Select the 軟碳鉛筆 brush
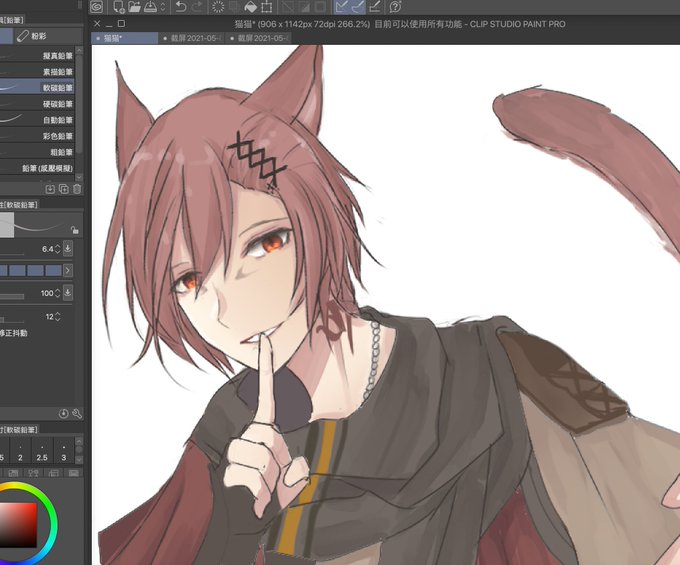680x565 pixels. click(x=37, y=88)
